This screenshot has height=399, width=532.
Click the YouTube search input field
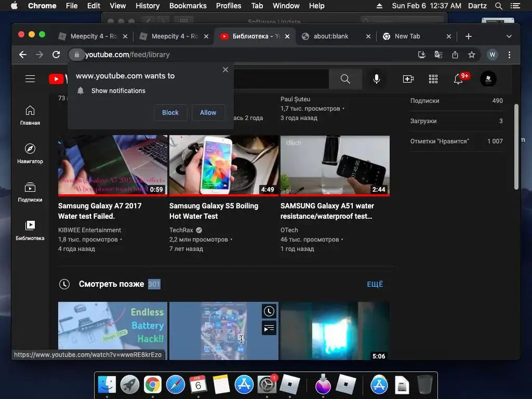point(281,79)
